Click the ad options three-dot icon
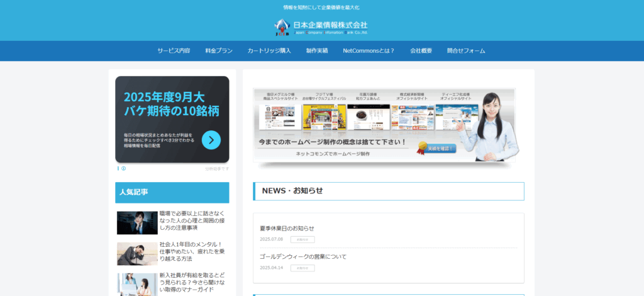The width and height of the screenshot is (644, 296). click(118, 169)
